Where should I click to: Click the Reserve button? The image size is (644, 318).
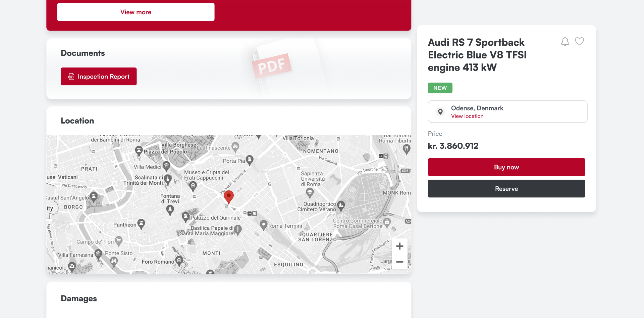(x=506, y=189)
